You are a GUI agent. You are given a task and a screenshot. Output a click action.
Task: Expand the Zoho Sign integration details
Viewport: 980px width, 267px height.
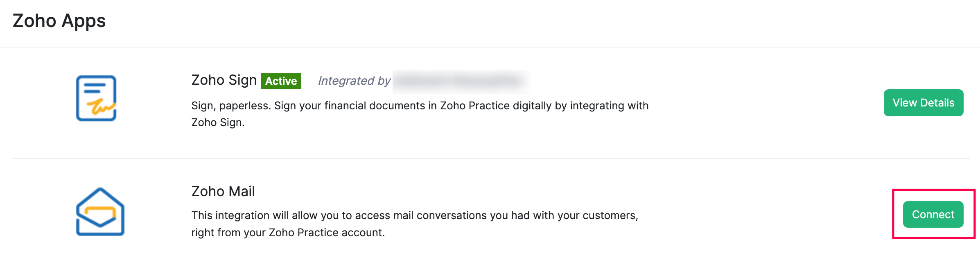point(923,102)
